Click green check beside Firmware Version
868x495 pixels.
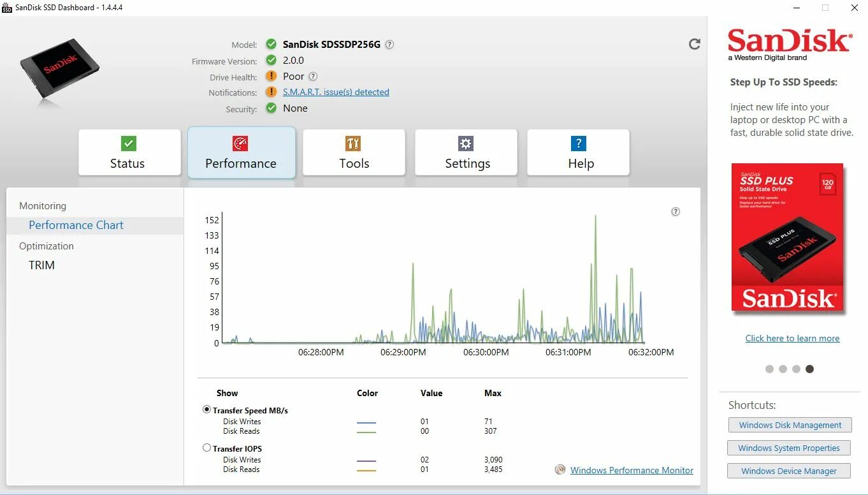271,61
